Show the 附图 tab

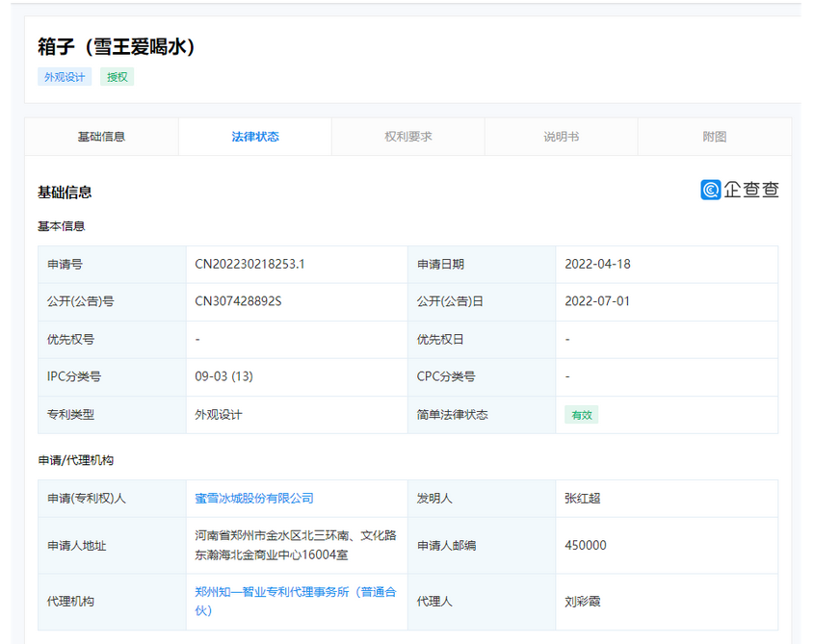pos(715,137)
